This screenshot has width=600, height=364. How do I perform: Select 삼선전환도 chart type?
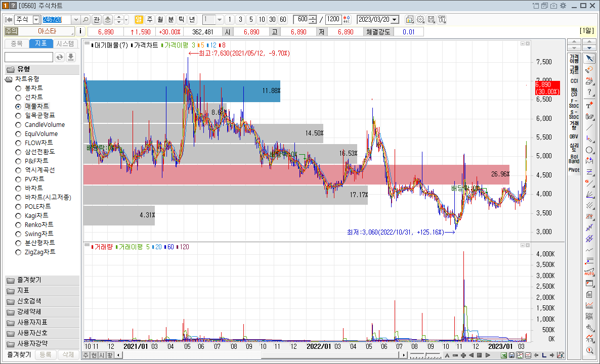[x=18, y=152]
